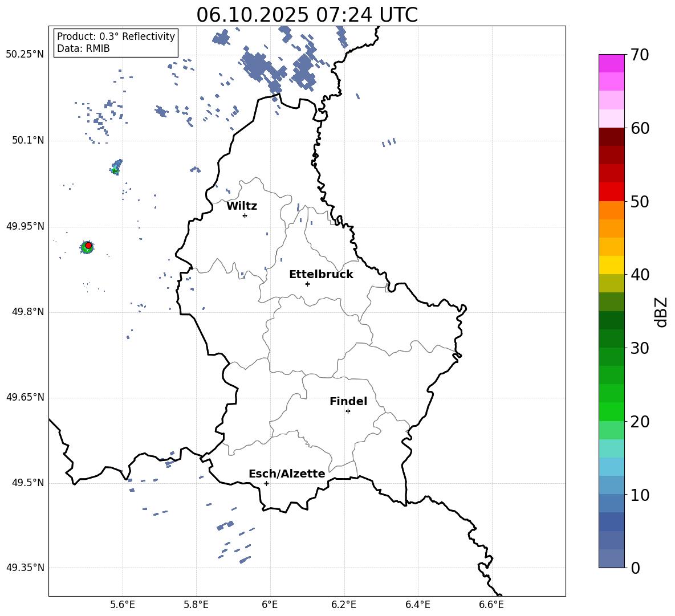Click the 5.8°E longitude tick label
Image resolution: width=675 pixels, height=616 pixels.
click(196, 605)
